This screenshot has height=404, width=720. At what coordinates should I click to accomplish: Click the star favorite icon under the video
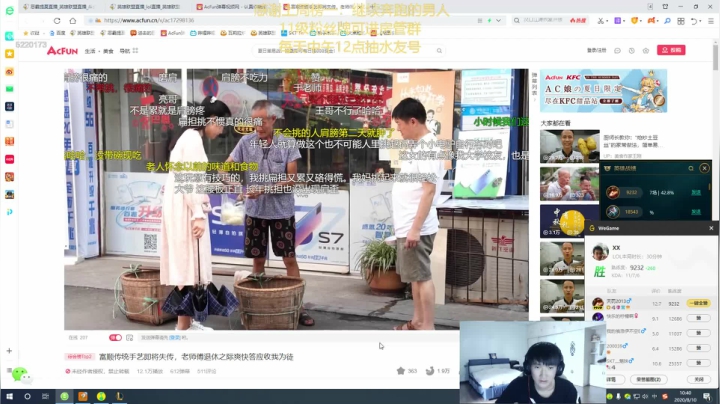[x=400, y=370]
